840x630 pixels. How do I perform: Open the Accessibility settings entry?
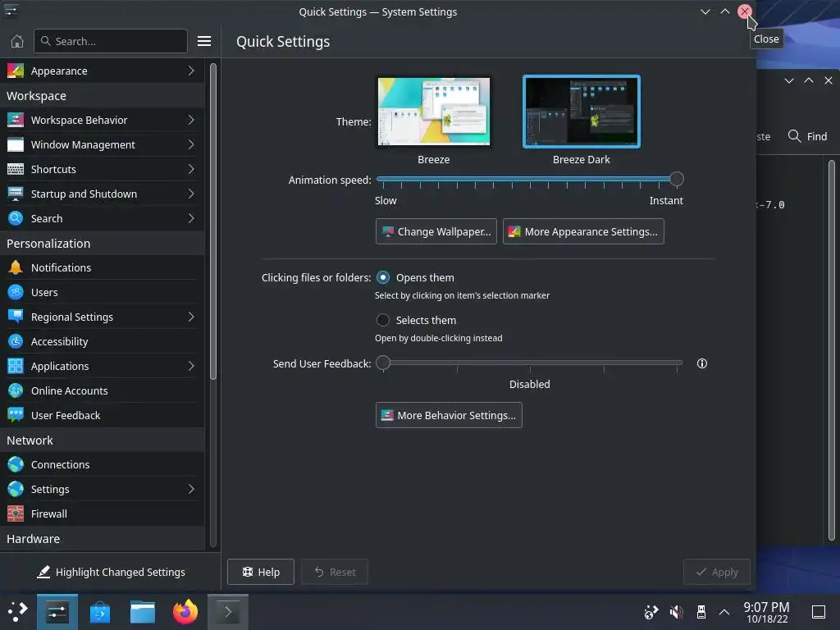(103, 341)
